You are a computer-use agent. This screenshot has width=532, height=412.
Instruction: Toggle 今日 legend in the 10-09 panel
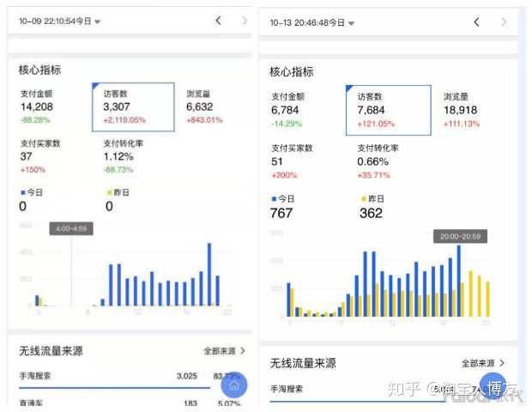click(x=30, y=200)
